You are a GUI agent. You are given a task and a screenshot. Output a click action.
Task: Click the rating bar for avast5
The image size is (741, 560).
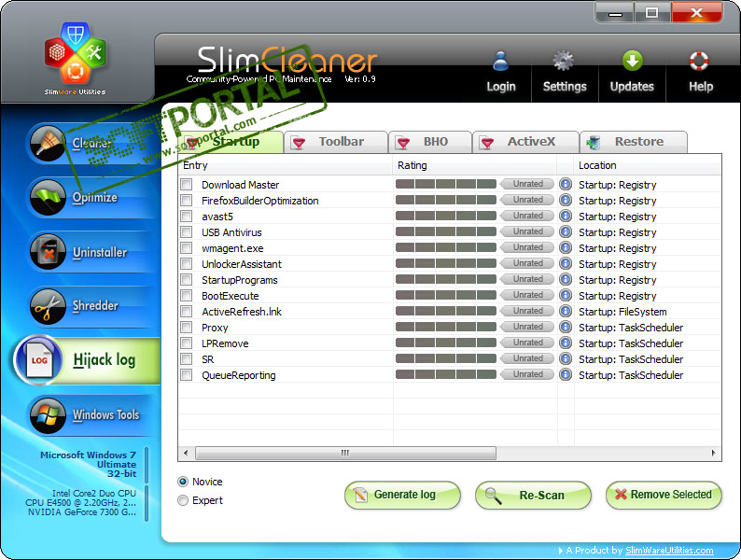point(446,216)
